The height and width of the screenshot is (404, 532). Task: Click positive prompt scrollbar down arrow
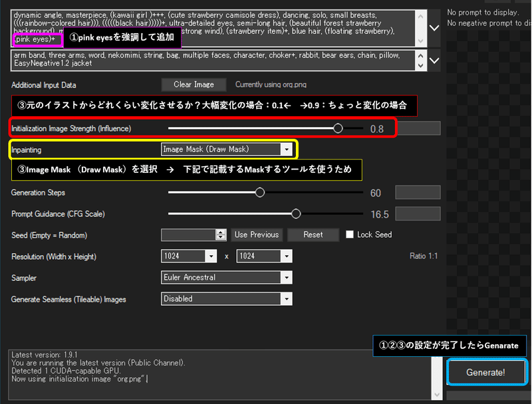(421, 41)
